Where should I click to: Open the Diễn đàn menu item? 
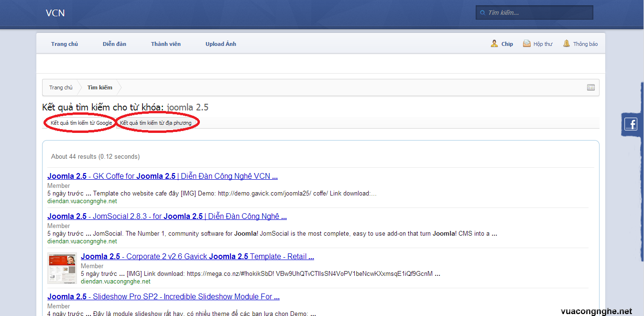point(114,44)
